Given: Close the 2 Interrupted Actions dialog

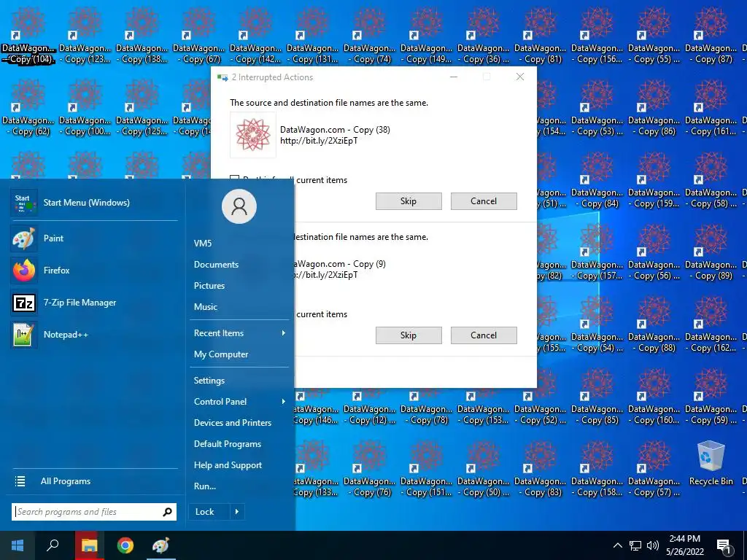Looking at the screenshot, I should coord(519,77).
